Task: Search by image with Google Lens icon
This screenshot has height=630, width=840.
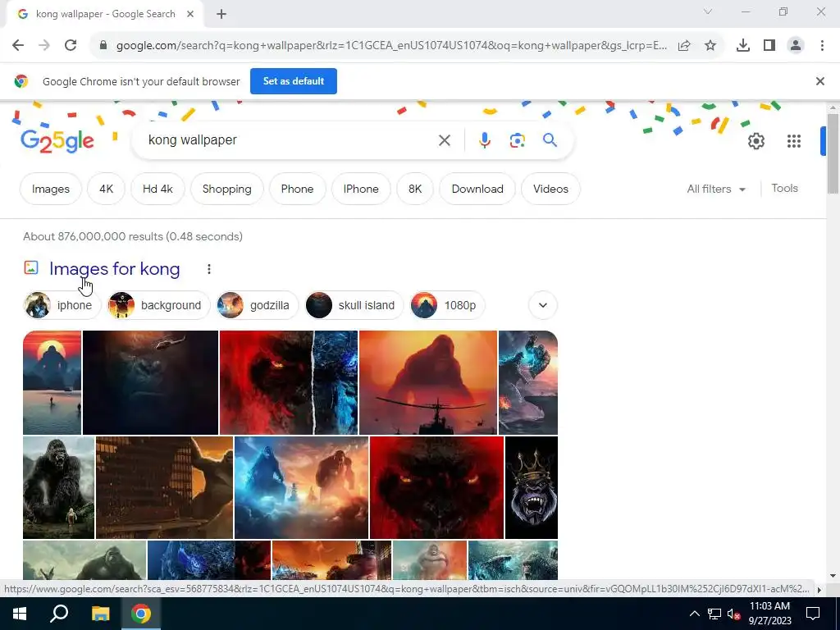Action: tap(517, 140)
